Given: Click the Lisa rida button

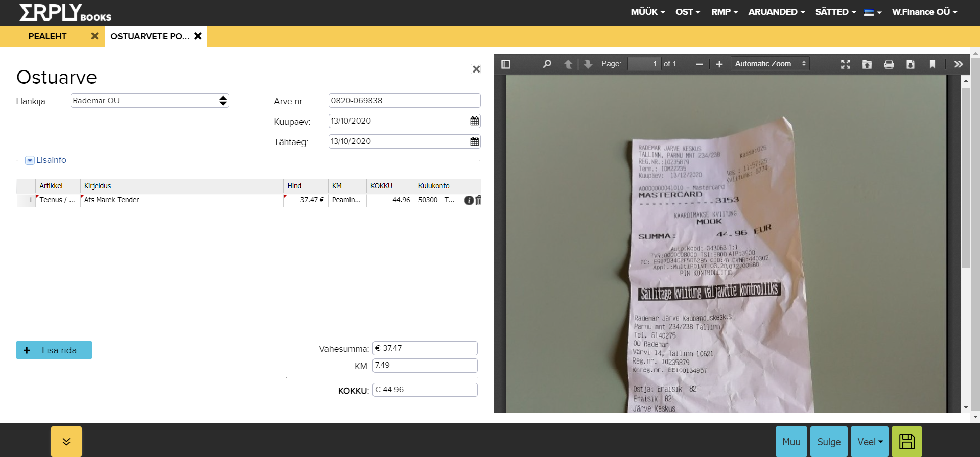Looking at the screenshot, I should (54, 350).
